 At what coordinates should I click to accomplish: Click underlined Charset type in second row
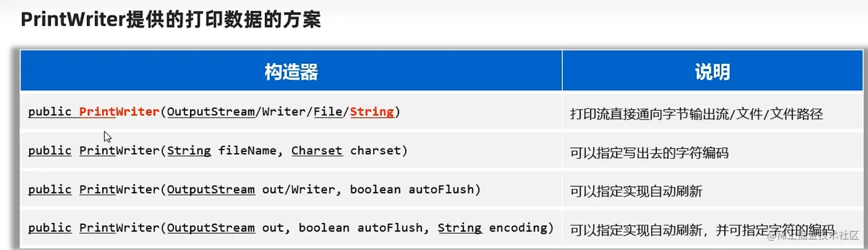(317, 150)
